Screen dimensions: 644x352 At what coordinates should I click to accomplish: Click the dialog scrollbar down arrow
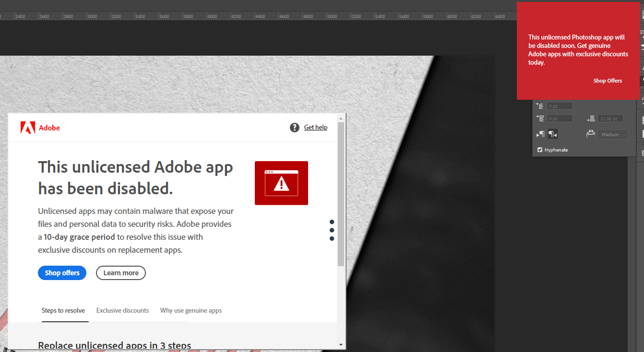point(341,345)
